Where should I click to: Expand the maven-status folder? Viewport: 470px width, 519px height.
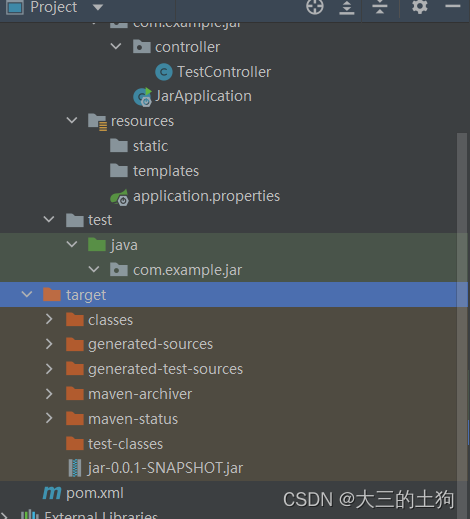click(x=49, y=418)
